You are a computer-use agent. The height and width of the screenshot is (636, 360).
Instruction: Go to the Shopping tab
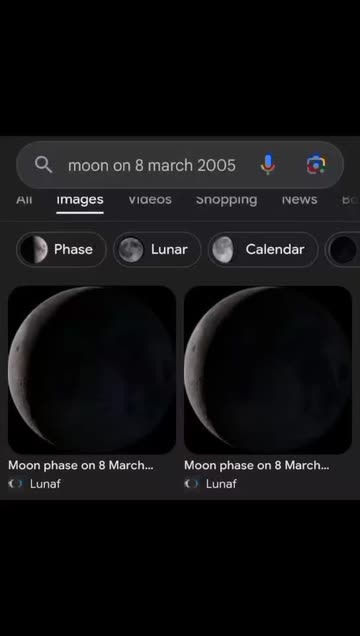click(226, 200)
